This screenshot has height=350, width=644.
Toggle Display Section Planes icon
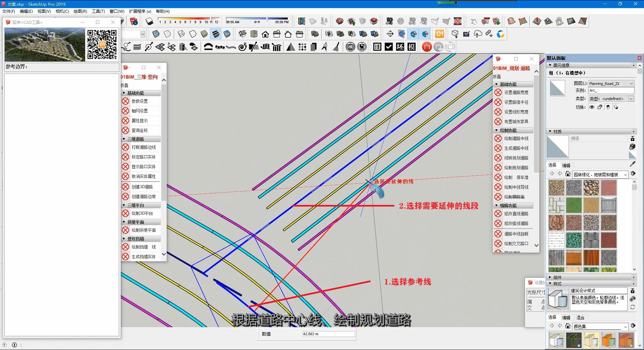point(401,34)
